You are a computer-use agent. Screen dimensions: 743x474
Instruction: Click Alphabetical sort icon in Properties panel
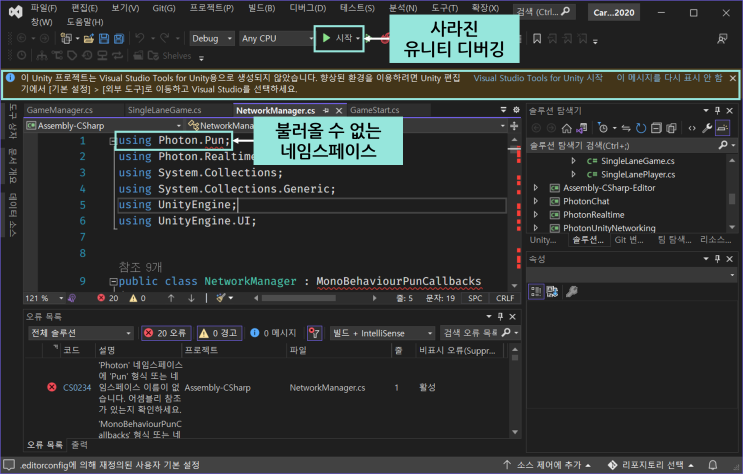(552, 292)
